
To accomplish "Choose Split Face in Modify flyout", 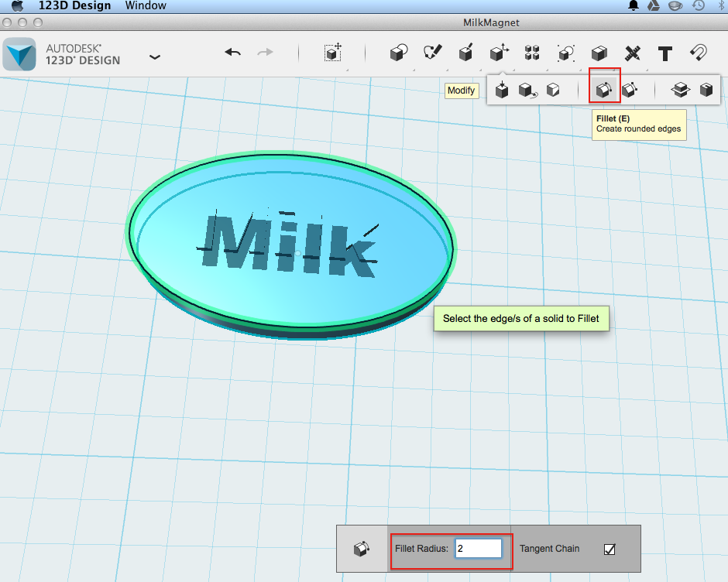I will coord(553,90).
